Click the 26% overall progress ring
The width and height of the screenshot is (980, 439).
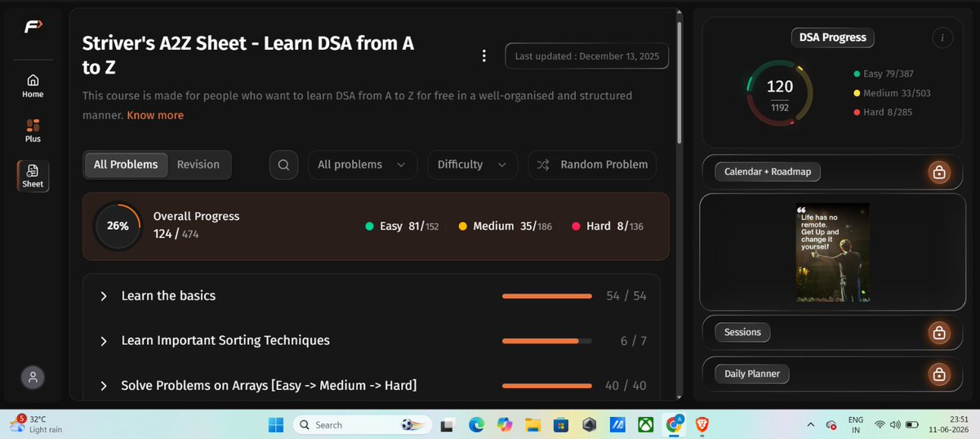coord(118,226)
